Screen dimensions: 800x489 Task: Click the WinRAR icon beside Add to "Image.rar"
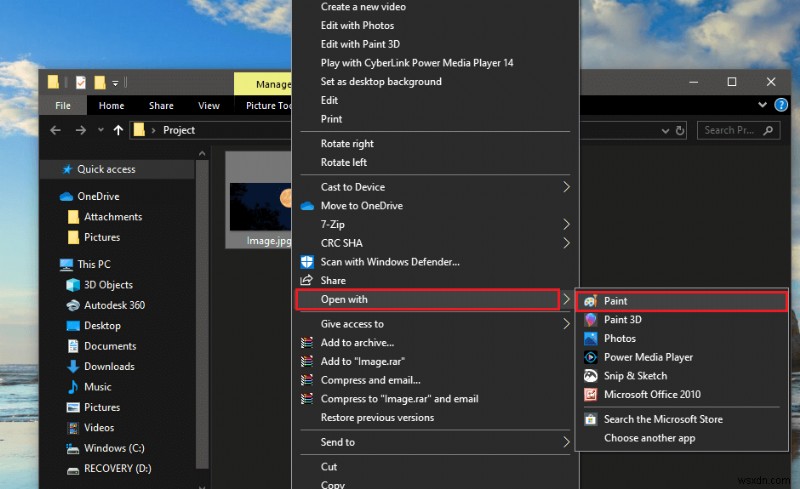307,361
